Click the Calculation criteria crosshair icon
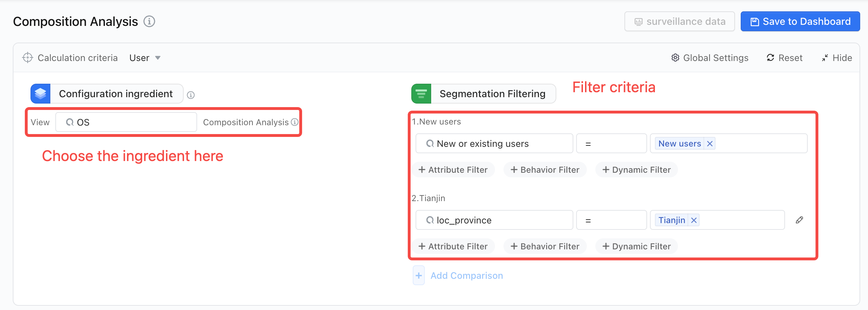 27,57
